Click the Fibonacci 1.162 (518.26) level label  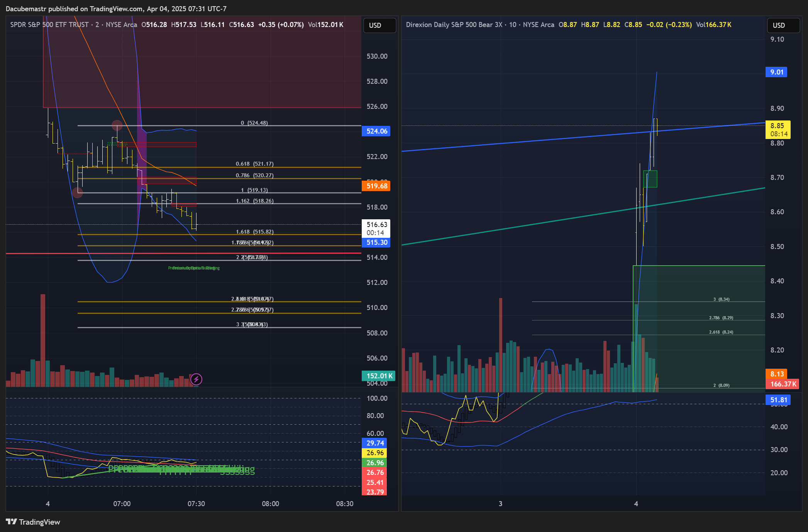point(254,201)
